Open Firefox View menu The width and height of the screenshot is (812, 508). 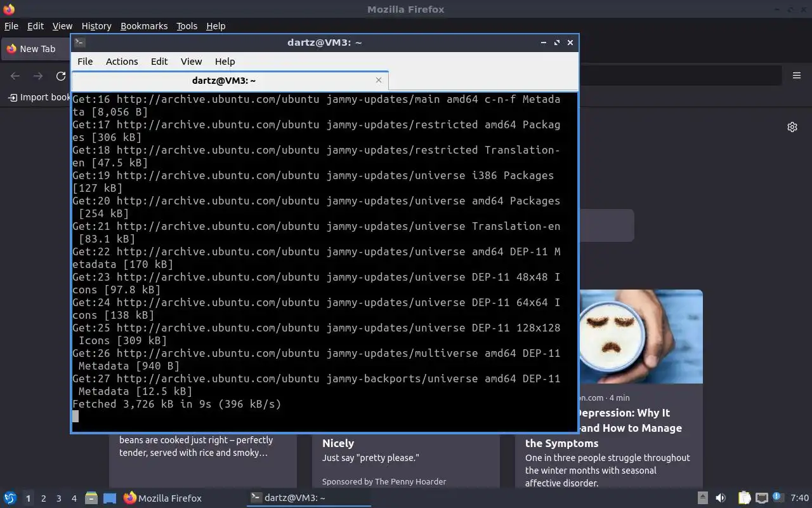(62, 26)
